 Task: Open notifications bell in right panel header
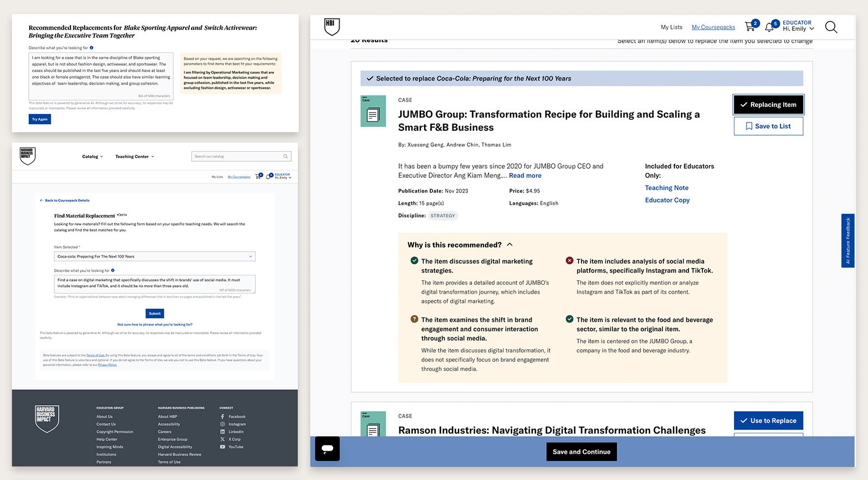pos(769,27)
